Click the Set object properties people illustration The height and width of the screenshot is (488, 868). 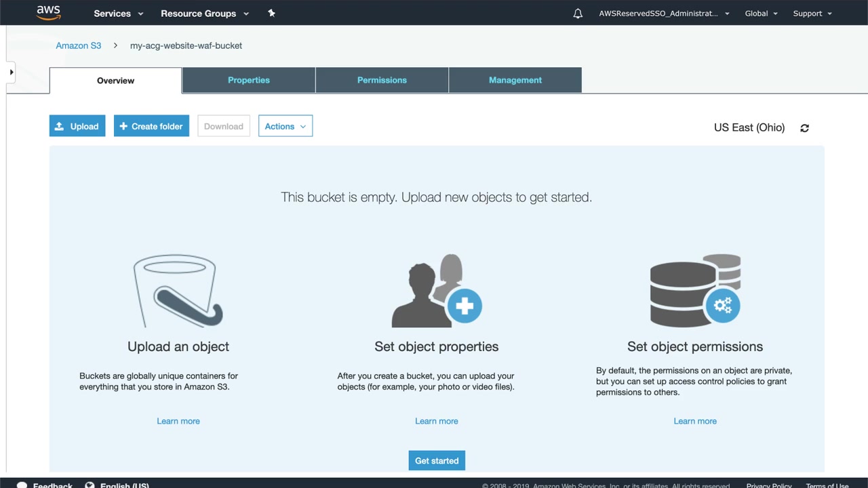(x=437, y=291)
